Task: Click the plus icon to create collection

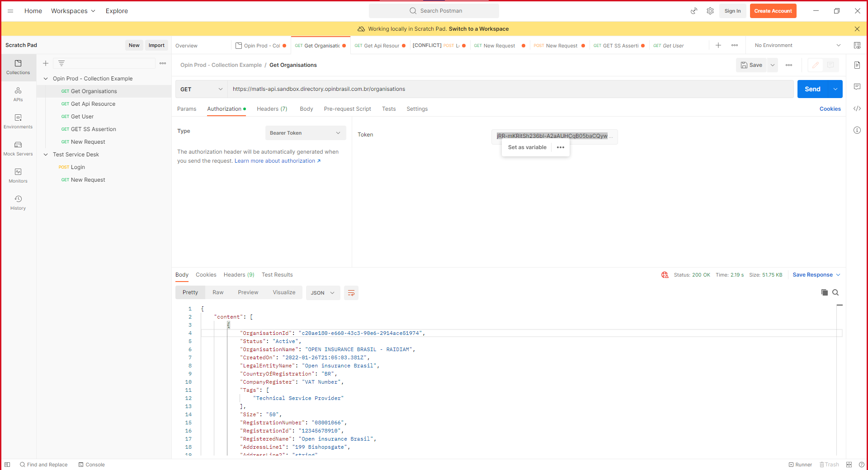Action: [x=46, y=63]
